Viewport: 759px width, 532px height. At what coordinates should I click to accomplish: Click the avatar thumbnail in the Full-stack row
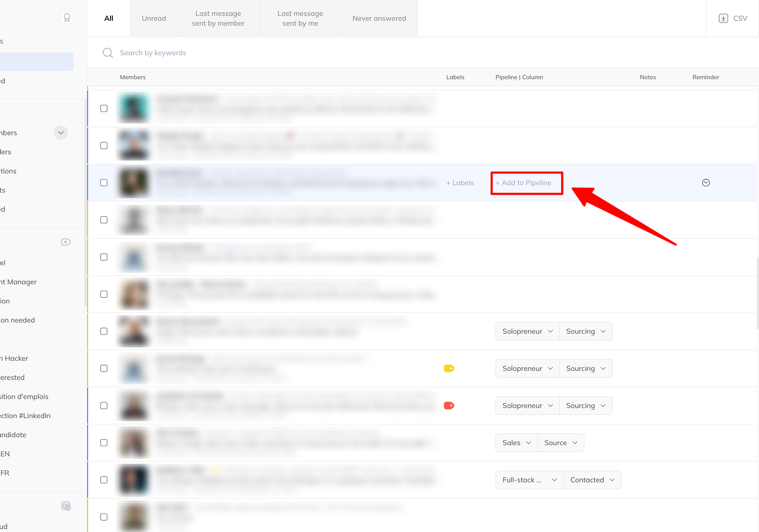(134, 480)
